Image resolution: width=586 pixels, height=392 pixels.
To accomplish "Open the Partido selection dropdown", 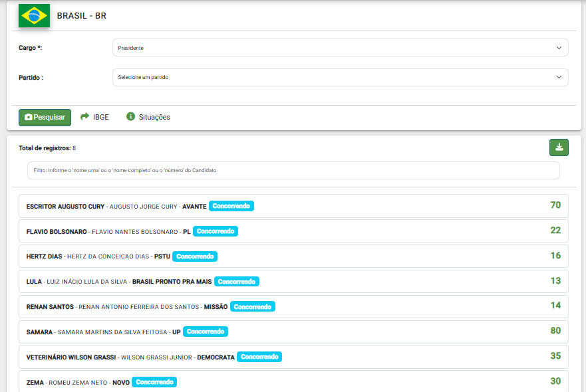I will click(340, 77).
